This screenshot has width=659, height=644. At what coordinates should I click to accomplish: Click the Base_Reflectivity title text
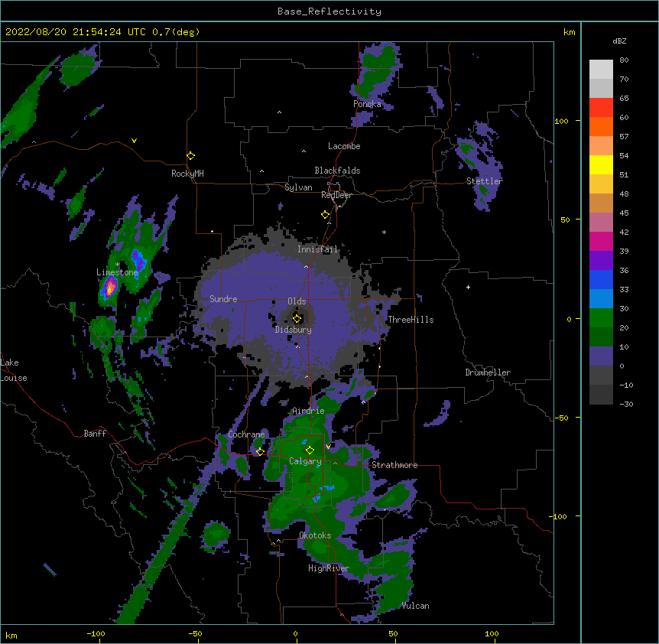pyautogui.click(x=329, y=11)
